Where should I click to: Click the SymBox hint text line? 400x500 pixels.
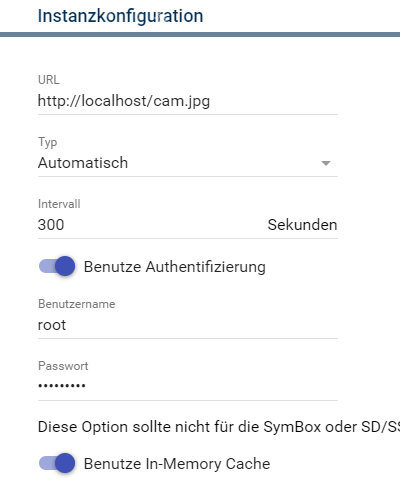click(219, 427)
